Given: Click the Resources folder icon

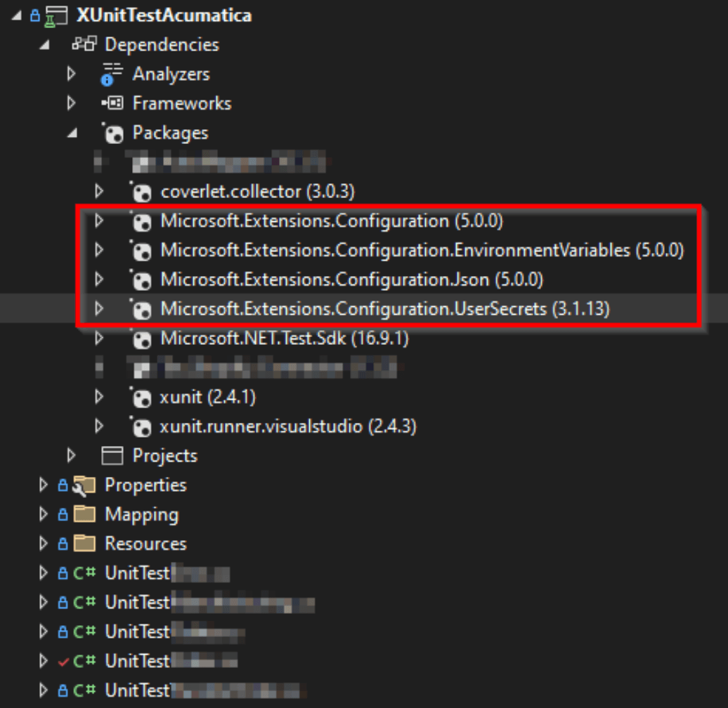Looking at the screenshot, I should (84, 544).
